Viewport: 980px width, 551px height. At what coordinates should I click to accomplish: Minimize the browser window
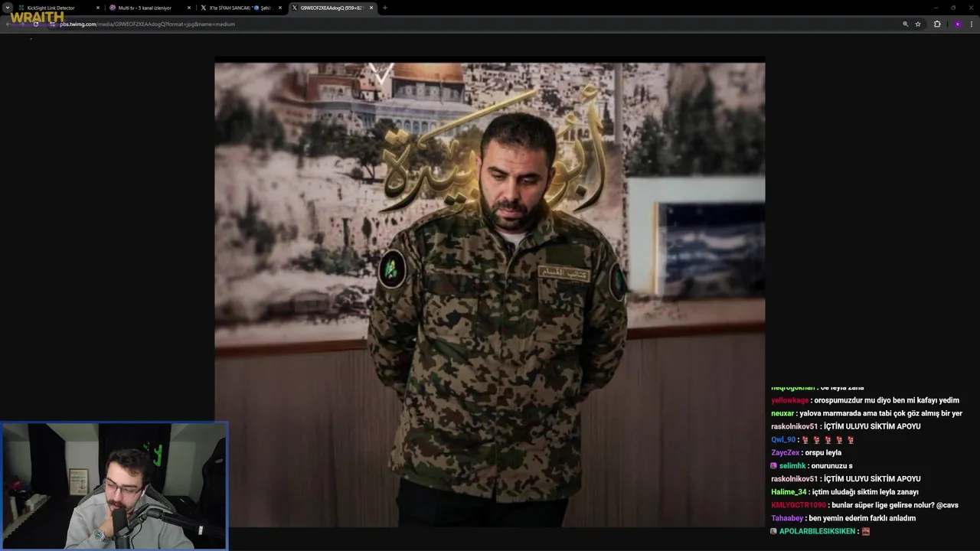pyautogui.click(x=936, y=8)
